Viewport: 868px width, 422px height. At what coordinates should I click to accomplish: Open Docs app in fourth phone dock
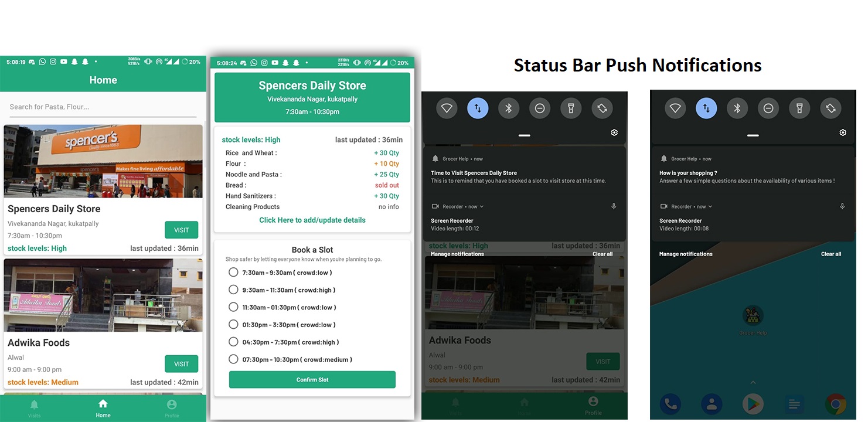pos(795,404)
